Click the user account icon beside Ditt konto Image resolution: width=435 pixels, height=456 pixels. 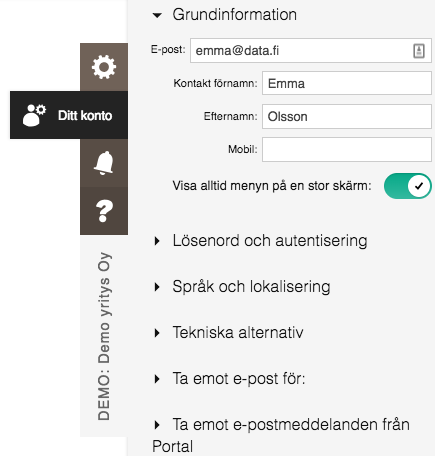click(34, 115)
